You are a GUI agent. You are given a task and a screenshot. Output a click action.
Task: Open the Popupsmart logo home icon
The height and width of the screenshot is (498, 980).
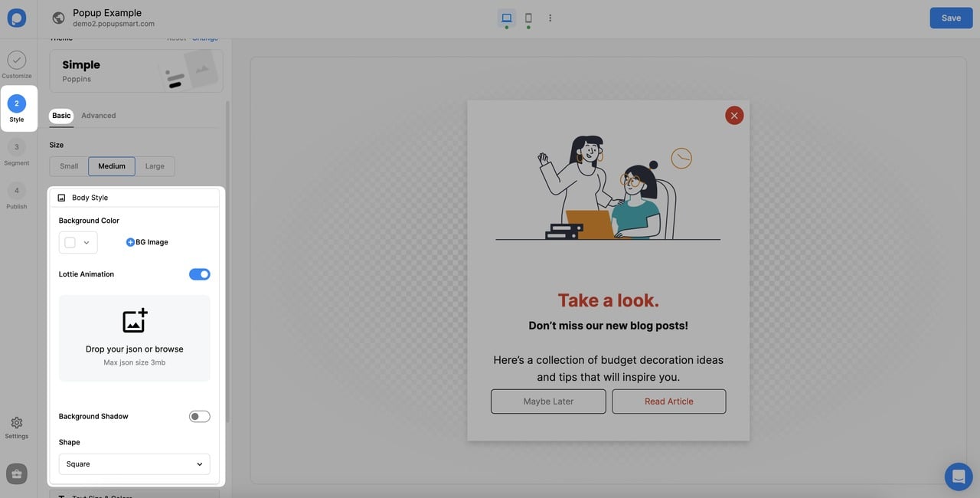[x=16, y=18]
